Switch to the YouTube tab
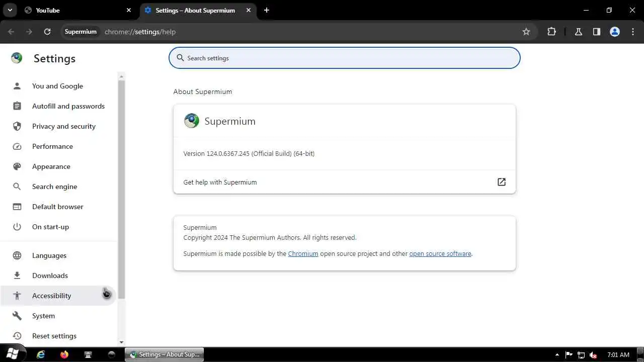 [x=78, y=10]
